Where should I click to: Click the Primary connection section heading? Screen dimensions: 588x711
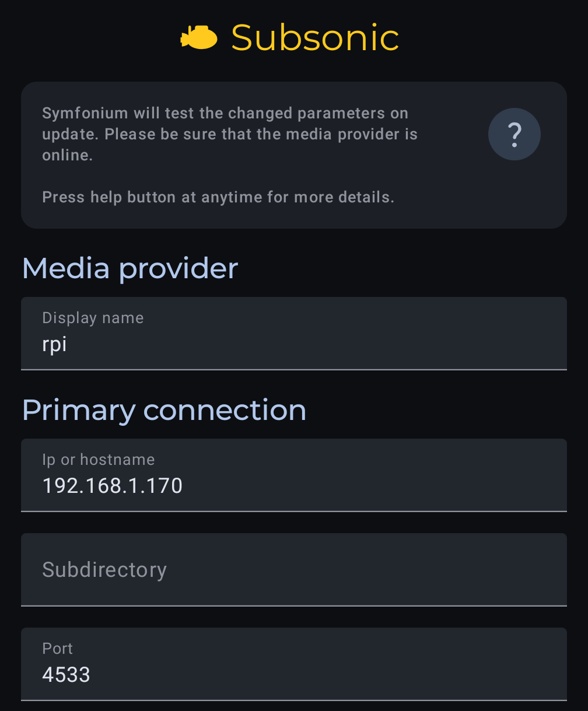pos(164,410)
